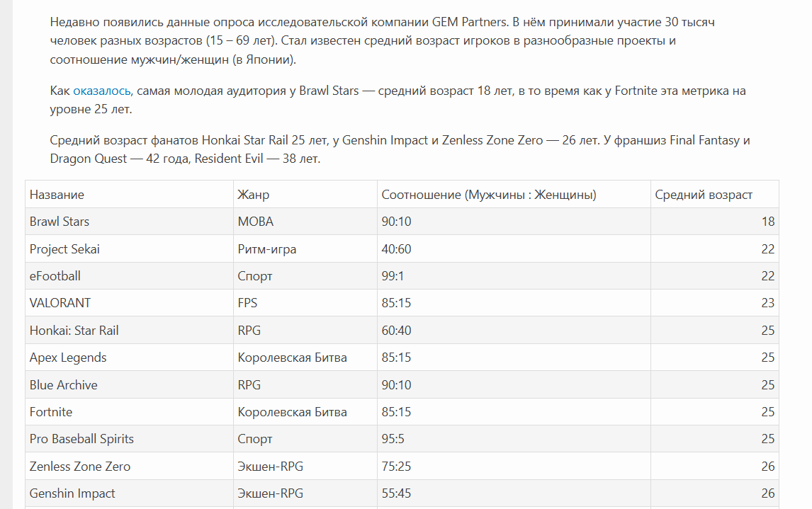Click the «Ритм-игра» genre cell
Viewport: 812px width, 509px height.
point(266,249)
